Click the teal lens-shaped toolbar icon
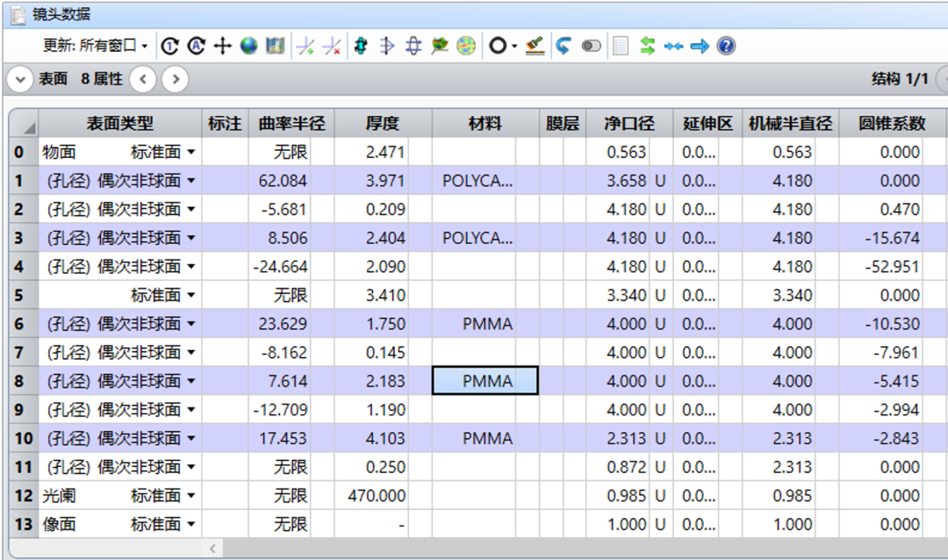Image resolution: width=948 pixels, height=560 pixels. (361, 46)
